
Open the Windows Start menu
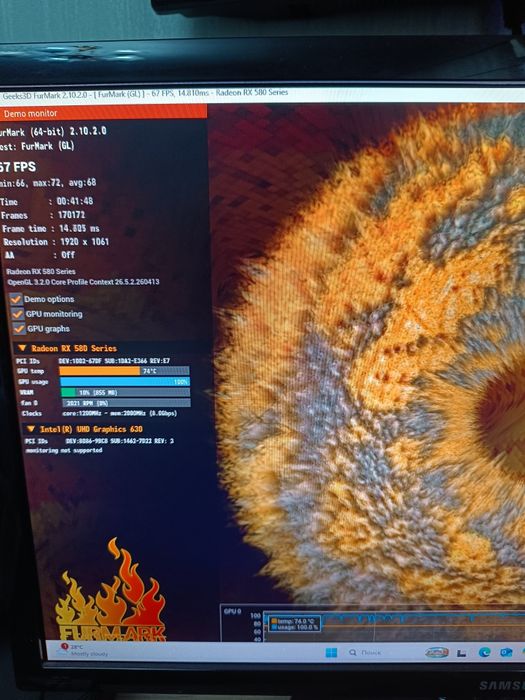coord(331,653)
